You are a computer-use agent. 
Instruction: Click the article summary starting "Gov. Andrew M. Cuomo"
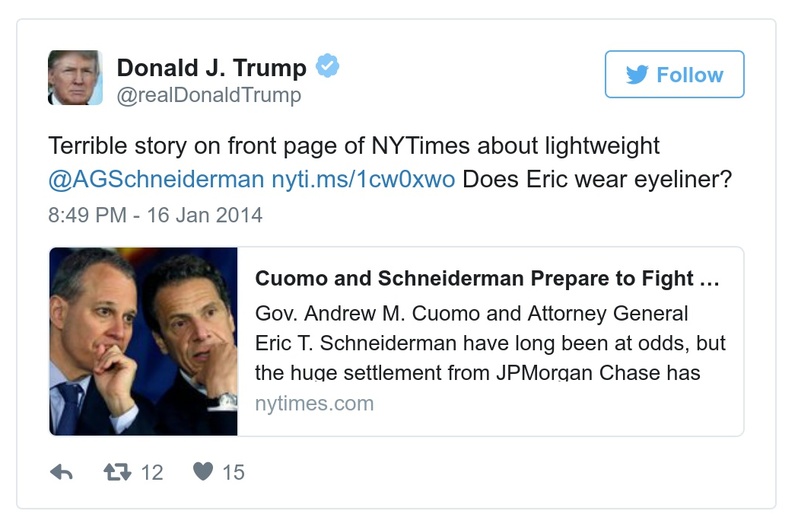(x=490, y=343)
